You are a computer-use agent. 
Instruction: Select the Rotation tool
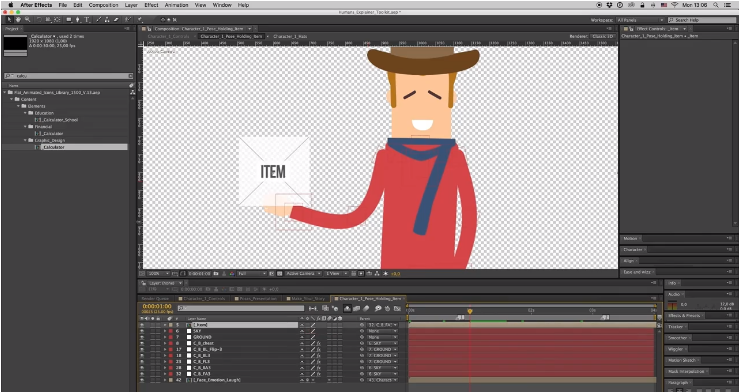tap(39, 20)
